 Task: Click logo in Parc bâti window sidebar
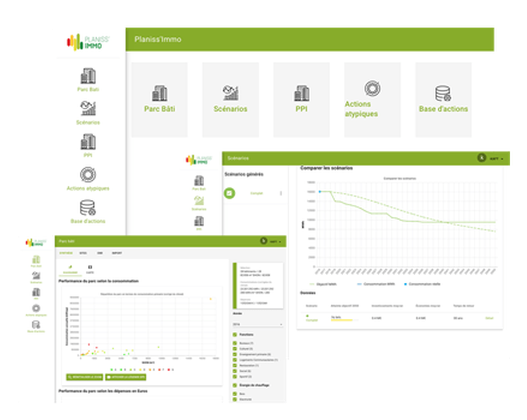pos(36,242)
